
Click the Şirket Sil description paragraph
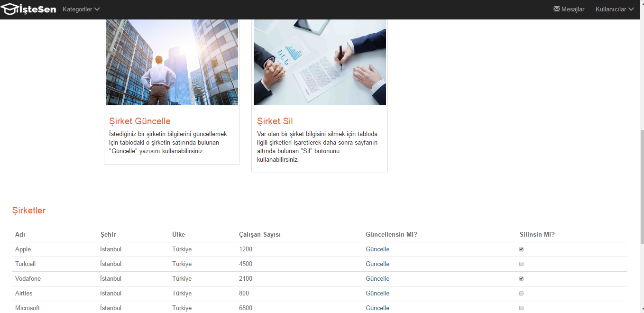point(317,147)
